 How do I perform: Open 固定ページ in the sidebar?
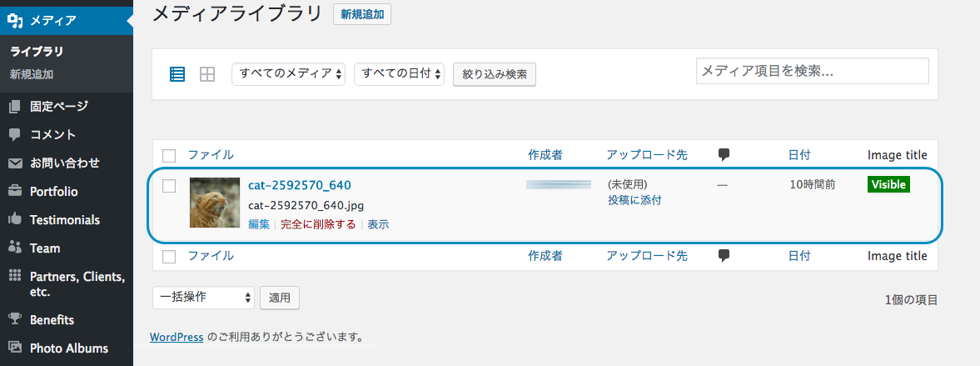click(58, 106)
